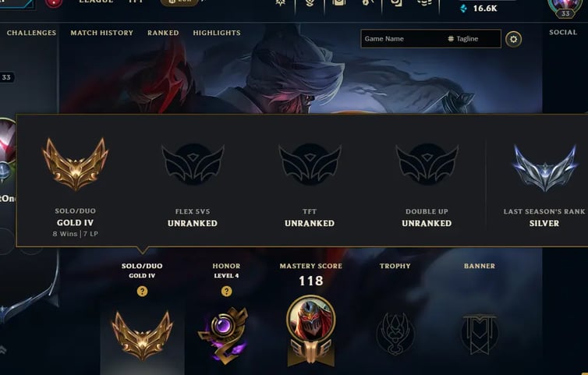Select the empty Banner slot icon

[480, 334]
